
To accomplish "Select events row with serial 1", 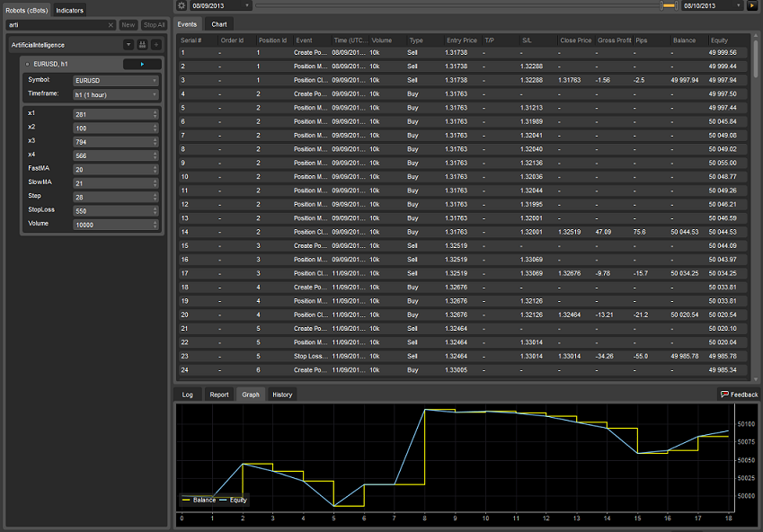I will (x=465, y=52).
